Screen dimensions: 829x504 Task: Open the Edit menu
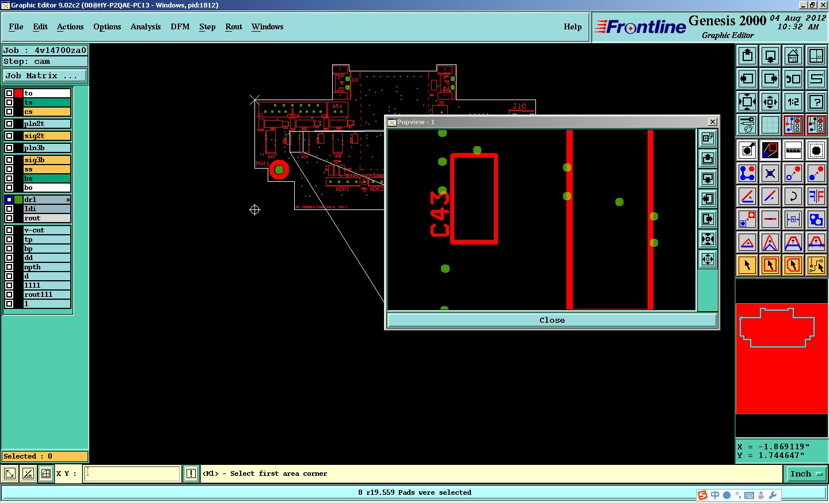pyautogui.click(x=40, y=26)
